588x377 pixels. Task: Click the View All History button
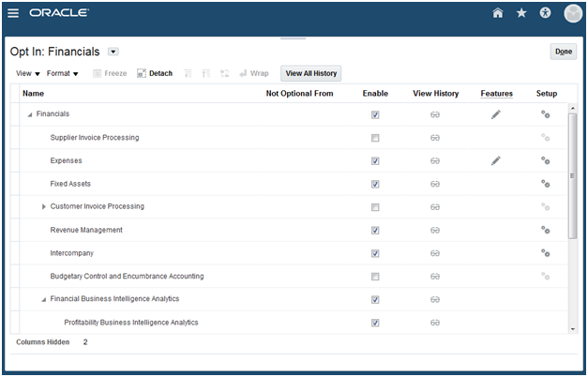tap(311, 73)
